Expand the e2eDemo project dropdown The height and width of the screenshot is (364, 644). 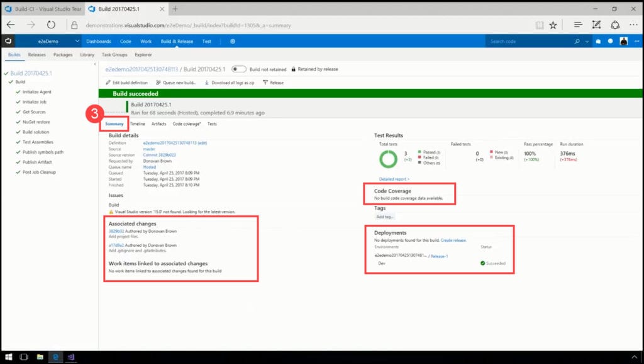point(77,41)
